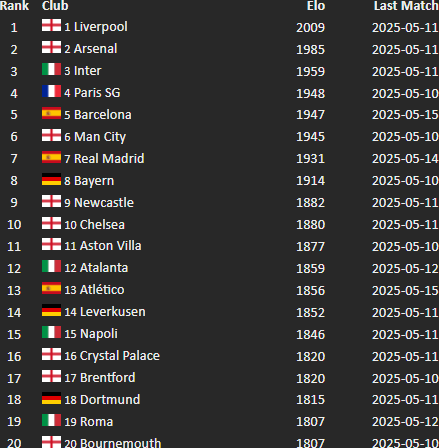
Task: Open the Roma club link
Action: point(96,422)
